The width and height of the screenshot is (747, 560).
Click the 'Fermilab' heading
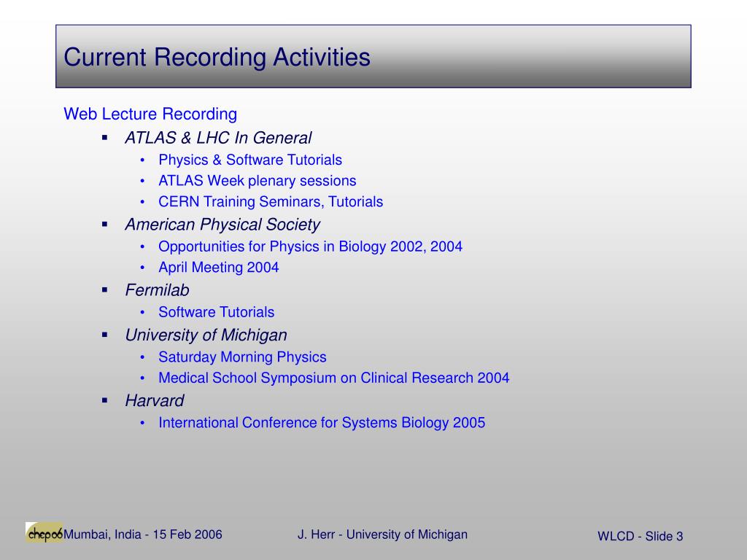[x=157, y=290]
